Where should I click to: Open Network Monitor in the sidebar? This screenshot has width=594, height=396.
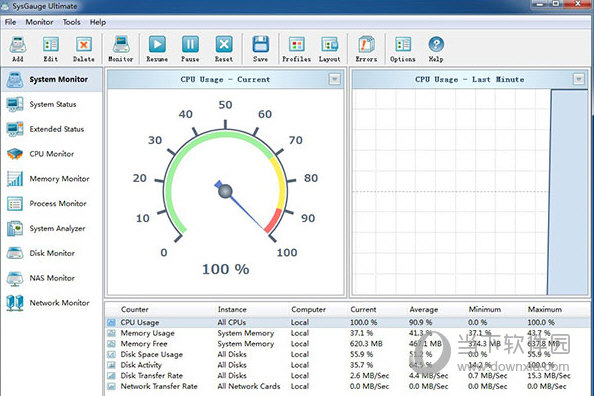(x=52, y=303)
